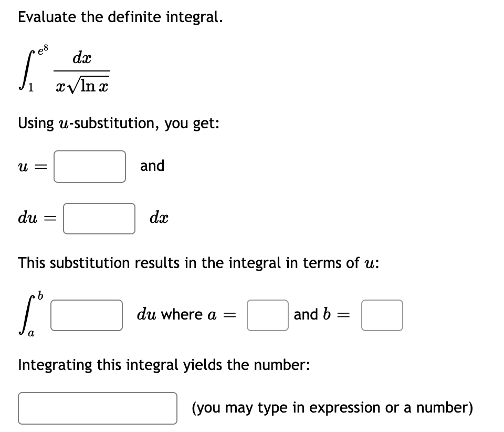Select the u-substitution answer field
504x432 pixels.
pos(89,167)
